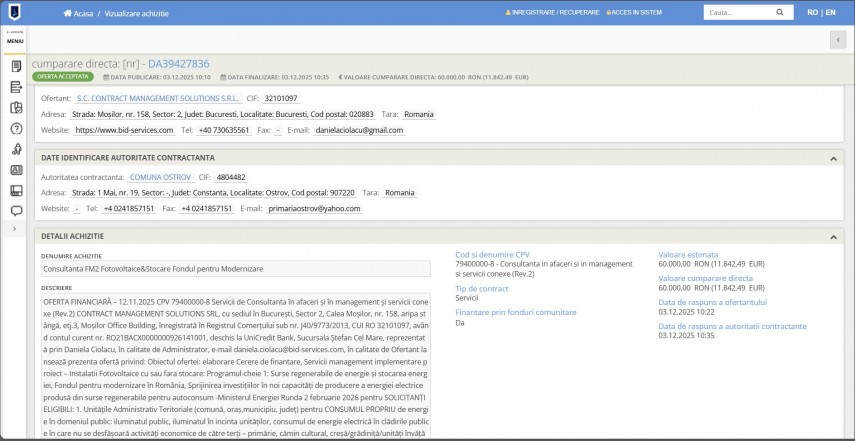This screenshot has height=441, width=855.
Task: Switch language to EN
Action: [x=831, y=13]
